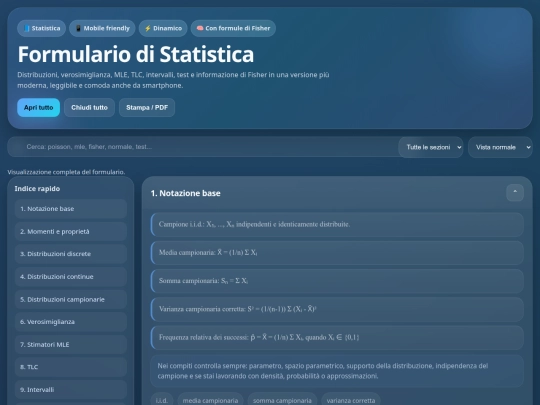This screenshot has width=540, height=405.
Task: Go to 9. Intervalli in index
Action: [x=71, y=390]
